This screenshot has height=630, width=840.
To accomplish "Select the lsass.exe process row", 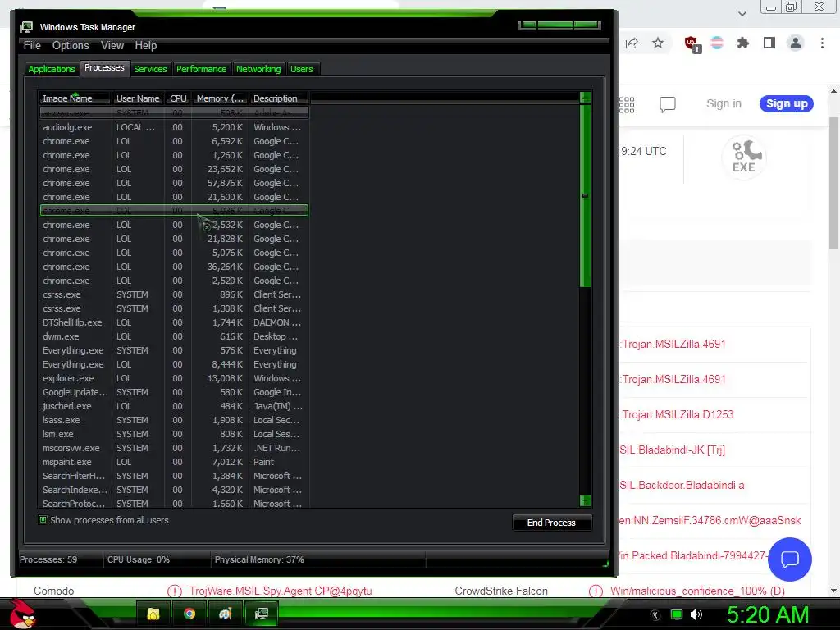I will point(174,420).
